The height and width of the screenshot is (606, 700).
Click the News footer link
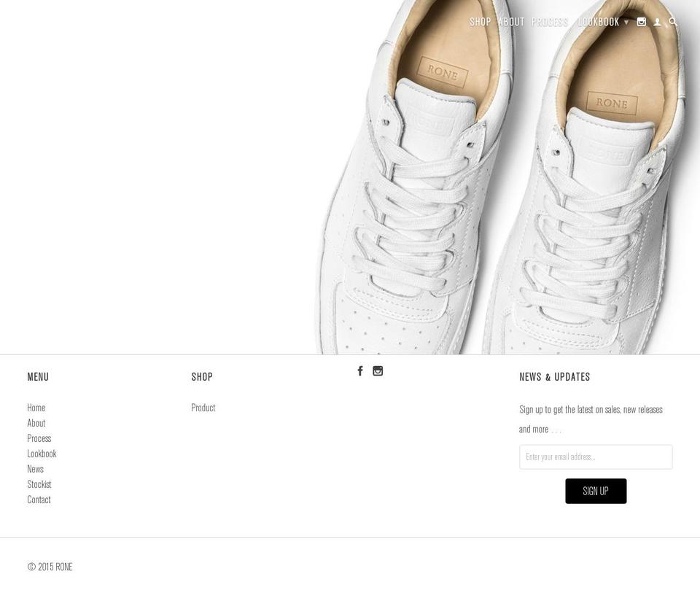(35, 468)
